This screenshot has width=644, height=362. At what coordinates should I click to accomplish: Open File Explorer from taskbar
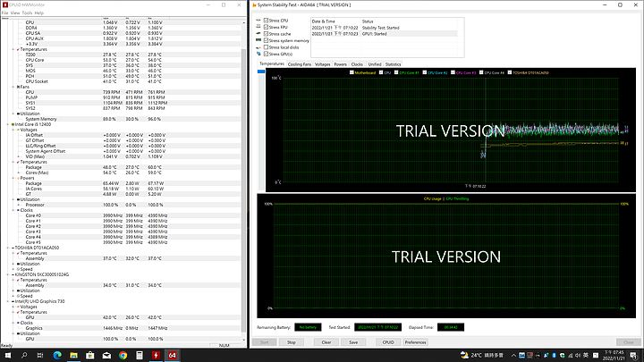pos(73,355)
